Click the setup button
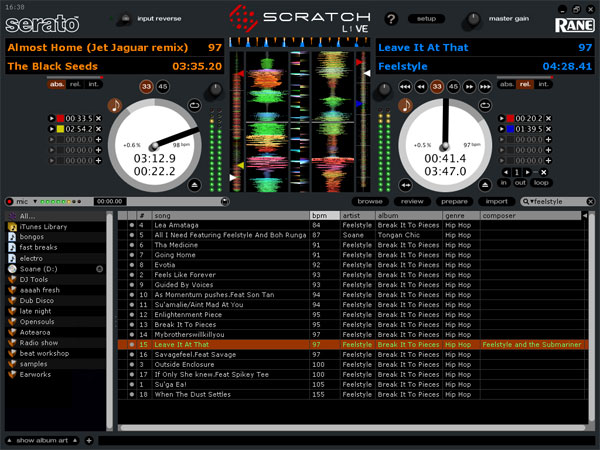The width and height of the screenshot is (600, 450). 426,18
